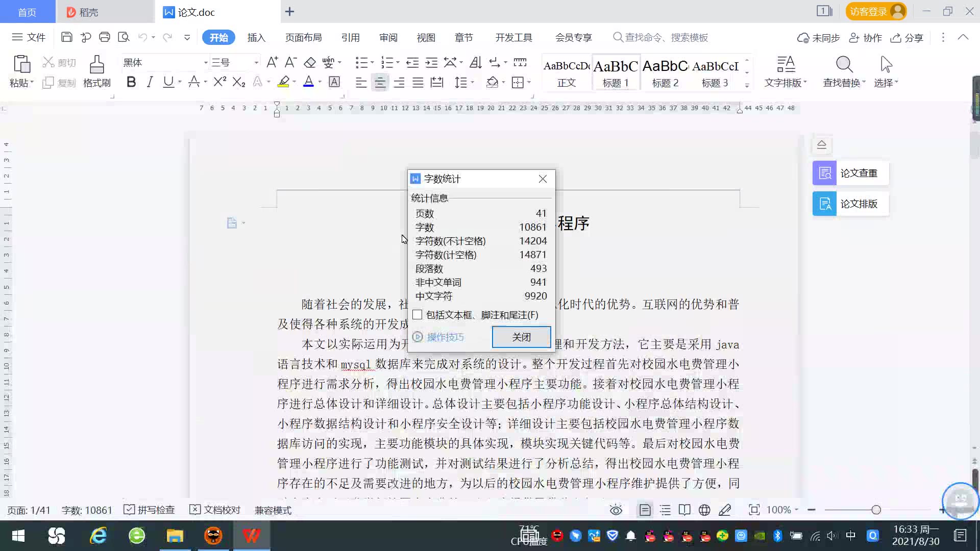
Task: Open new tab with plus button
Action: pos(289,11)
